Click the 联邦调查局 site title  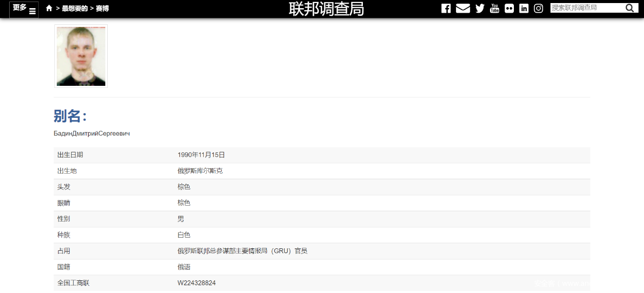click(x=326, y=9)
